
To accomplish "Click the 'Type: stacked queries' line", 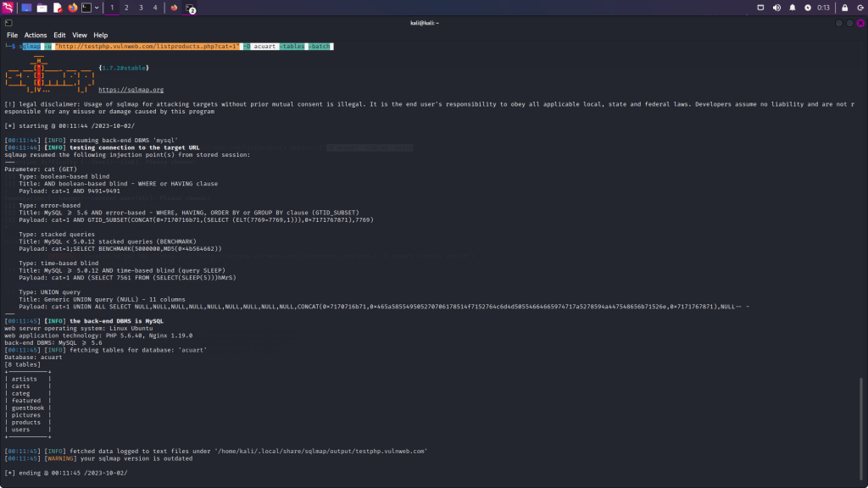I will pyautogui.click(x=57, y=234).
